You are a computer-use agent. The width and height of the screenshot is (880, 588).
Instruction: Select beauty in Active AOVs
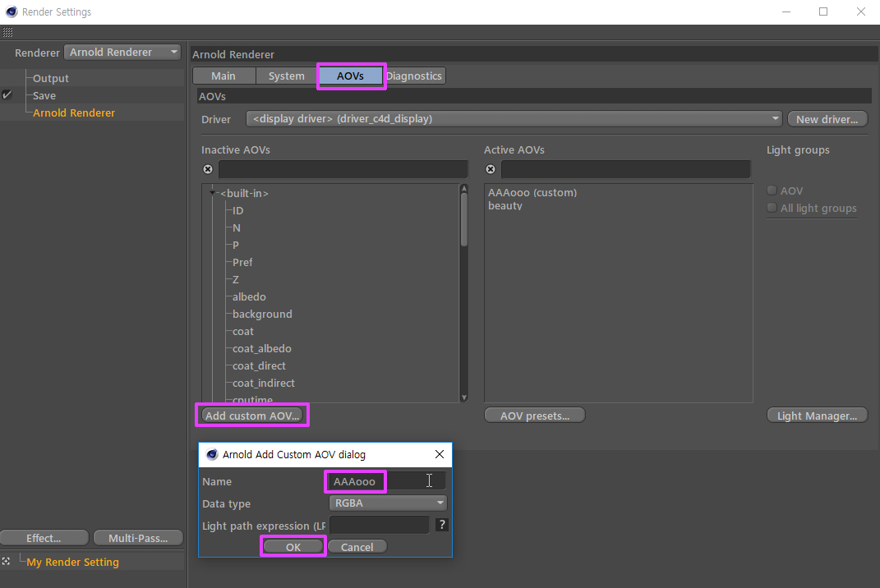(x=505, y=205)
